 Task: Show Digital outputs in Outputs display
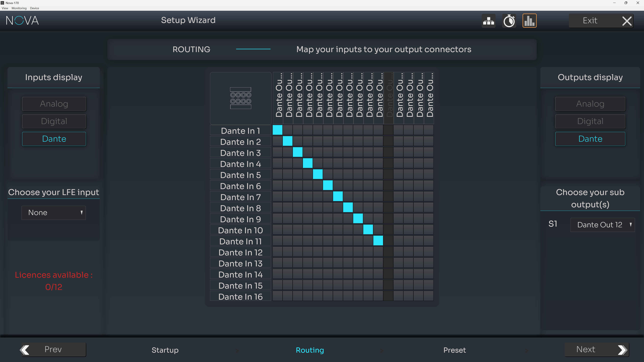[590, 121]
